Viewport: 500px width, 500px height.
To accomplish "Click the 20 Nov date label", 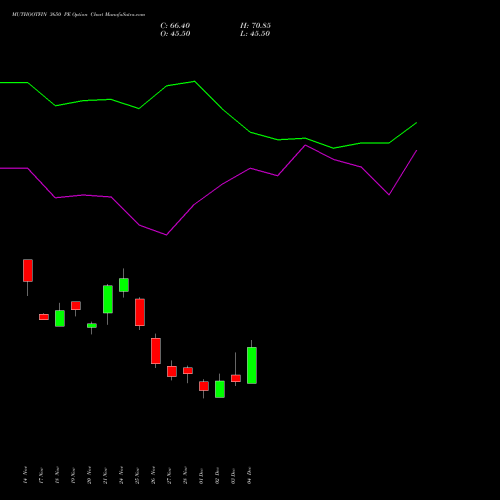I will [x=90, y=475].
